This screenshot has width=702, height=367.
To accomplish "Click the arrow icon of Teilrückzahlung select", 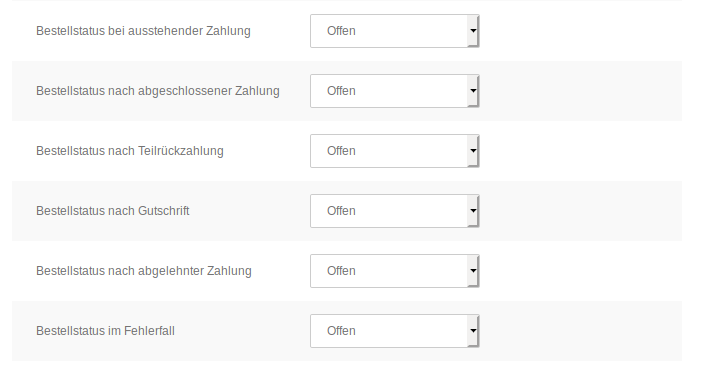I will point(473,151).
